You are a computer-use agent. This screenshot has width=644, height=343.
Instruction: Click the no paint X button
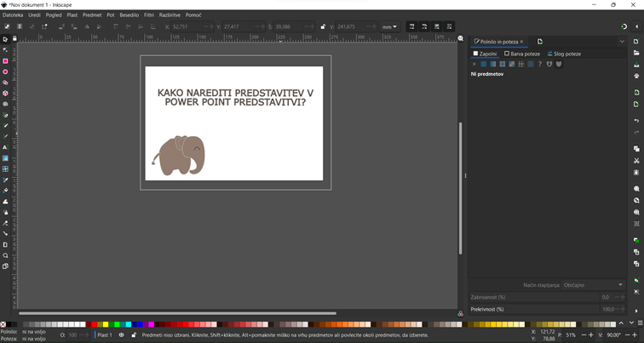click(x=474, y=64)
